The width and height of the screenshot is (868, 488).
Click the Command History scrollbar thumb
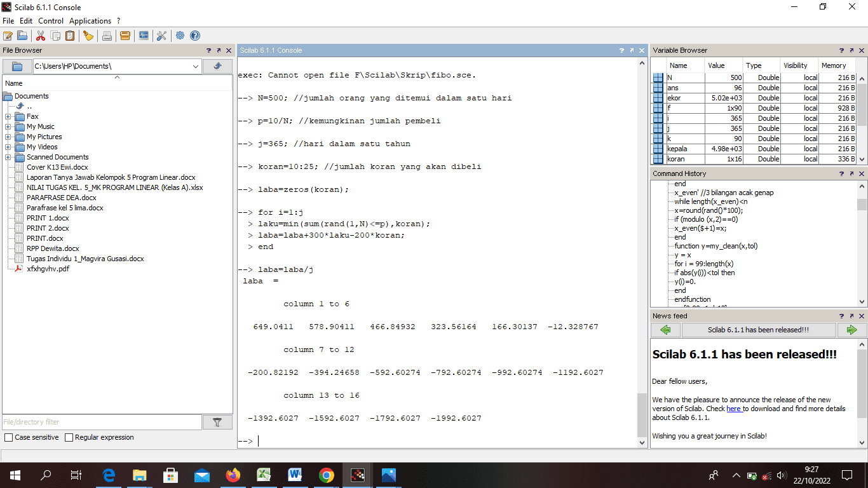click(x=862, y=204)
